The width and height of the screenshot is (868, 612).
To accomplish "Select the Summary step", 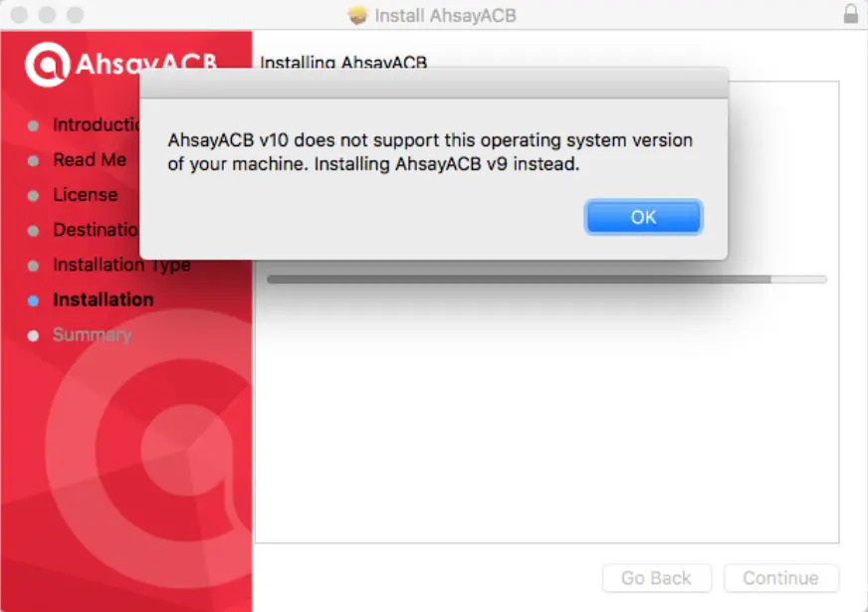I will click(x=93, y=334).
